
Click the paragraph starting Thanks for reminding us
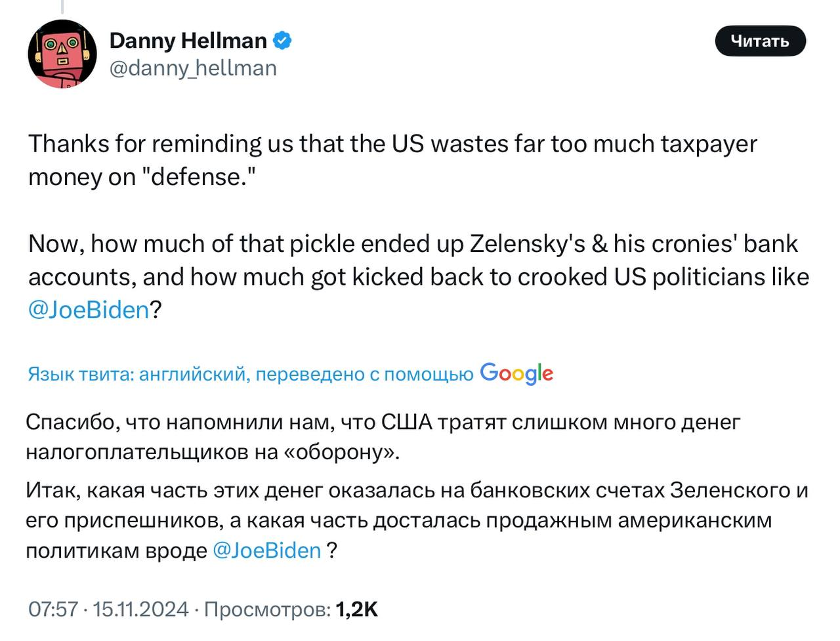[392, 144]
